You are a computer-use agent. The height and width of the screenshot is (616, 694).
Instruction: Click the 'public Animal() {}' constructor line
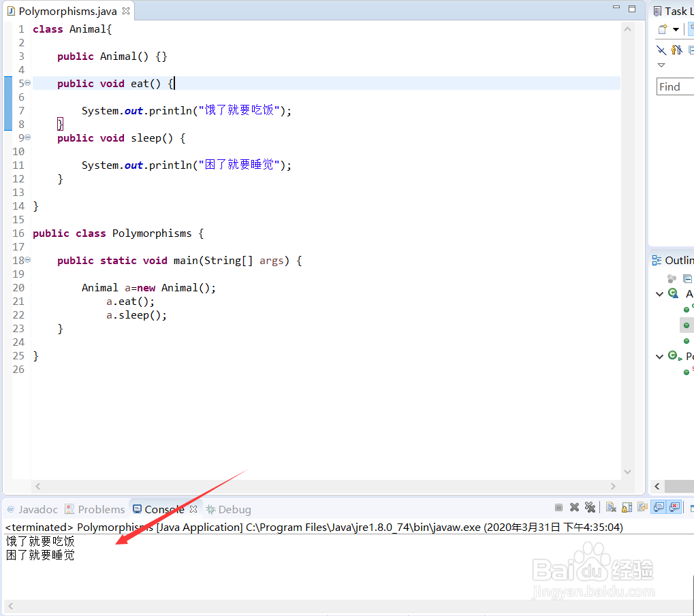(x=112, y=56)
